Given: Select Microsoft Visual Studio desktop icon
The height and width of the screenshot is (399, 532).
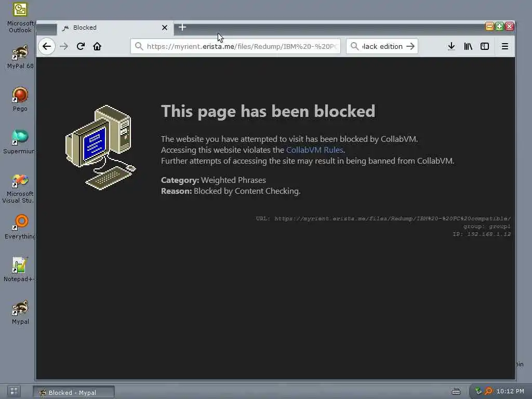Looking at the screenshot, I should coord(19,188).
